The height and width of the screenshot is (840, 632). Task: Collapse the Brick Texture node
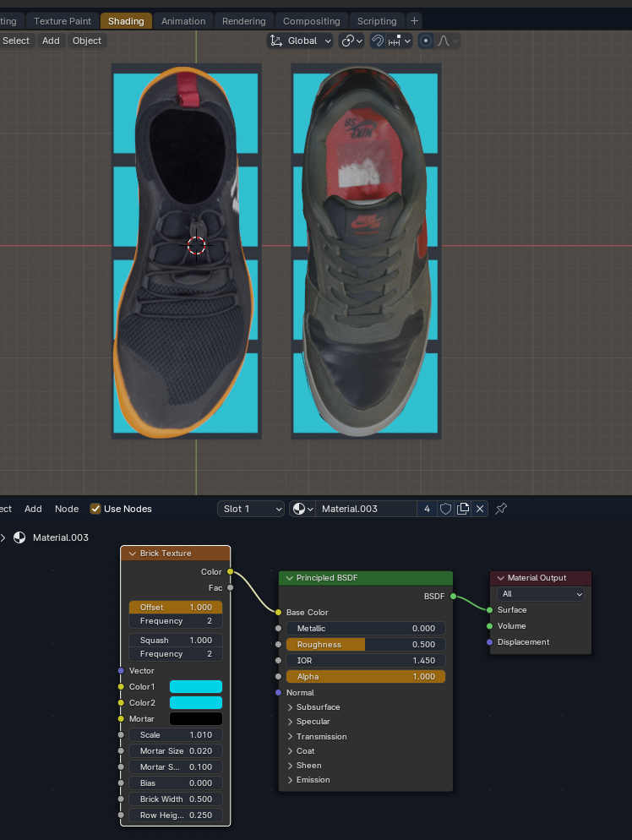[133, 554]
